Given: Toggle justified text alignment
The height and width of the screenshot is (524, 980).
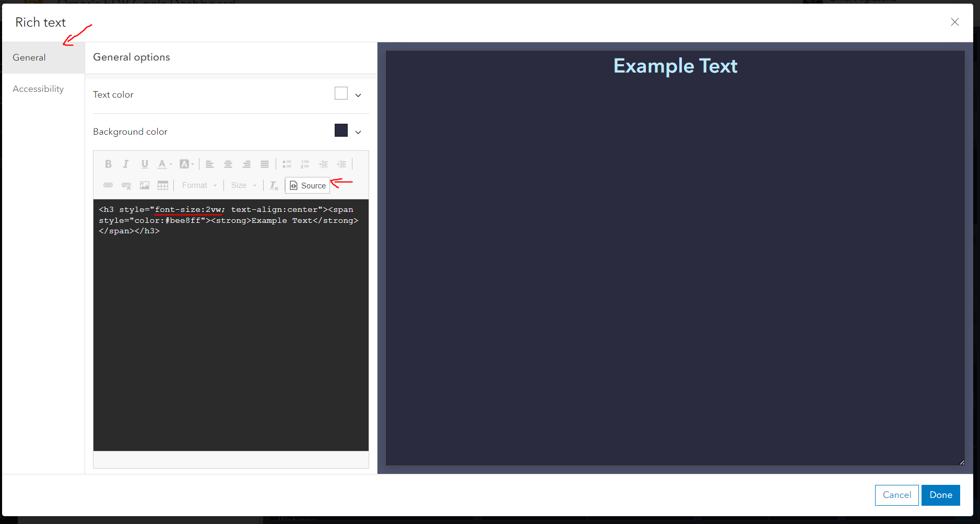Looking at the screenshot, I should point(265,164).
